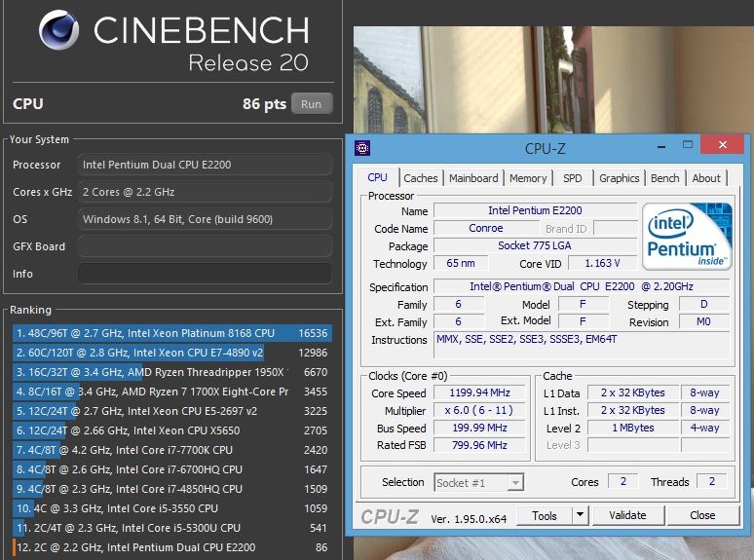
Task: Click the CPU-Z title bar app icon
Action: (x=362, y=148)
